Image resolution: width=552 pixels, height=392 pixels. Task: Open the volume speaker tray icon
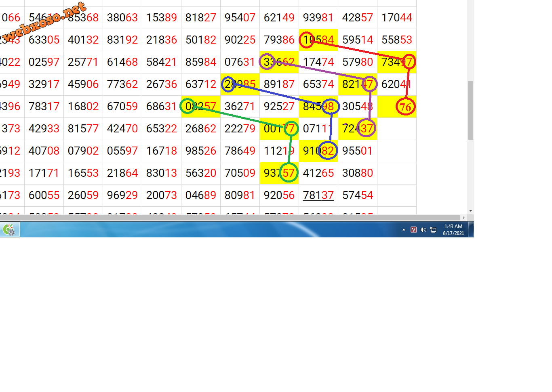(423, 230)
